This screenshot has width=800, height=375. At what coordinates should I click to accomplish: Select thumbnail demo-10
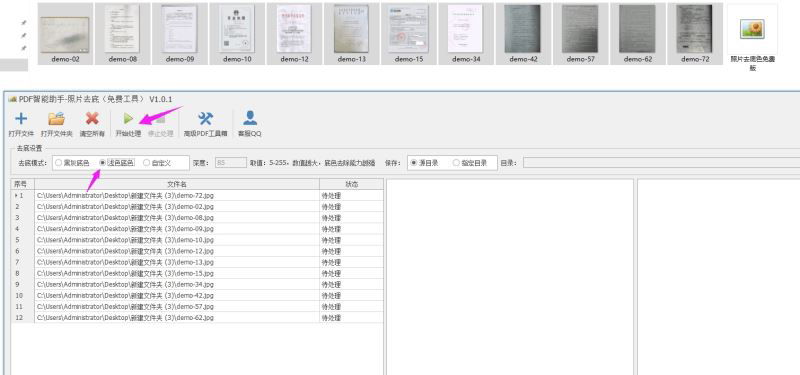[237, 34]
